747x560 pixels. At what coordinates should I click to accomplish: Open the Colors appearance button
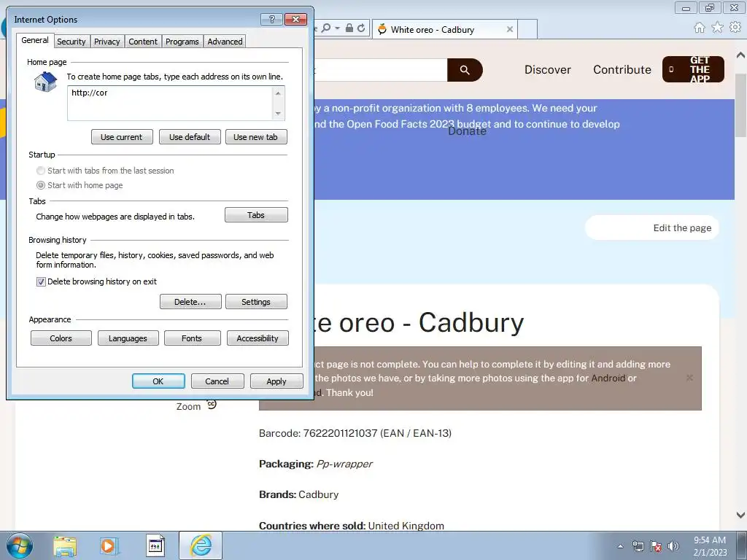tap(61, 338)
